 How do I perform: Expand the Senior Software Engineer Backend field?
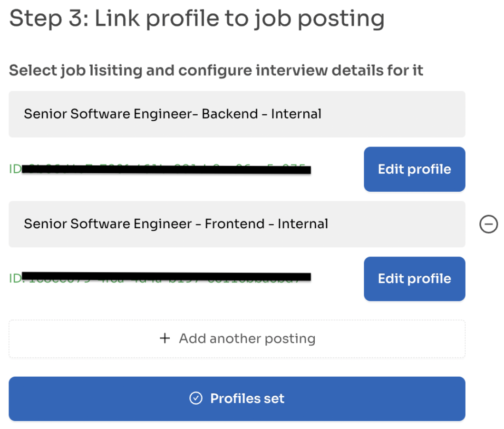pyautogui.click(x=237, y=114)
